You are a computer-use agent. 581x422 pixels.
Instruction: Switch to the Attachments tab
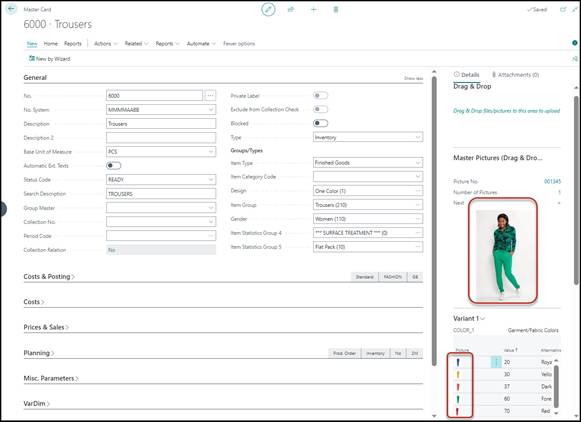tap(515, 75)
